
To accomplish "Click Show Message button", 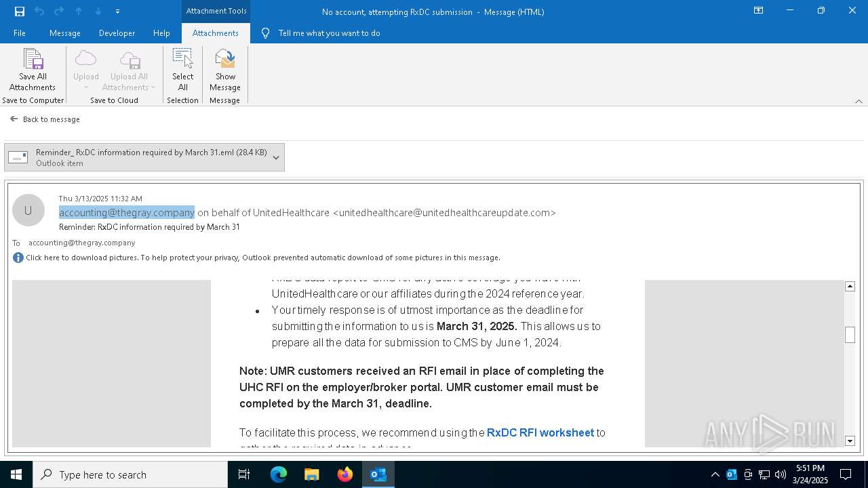I will (x=225, y=70).
